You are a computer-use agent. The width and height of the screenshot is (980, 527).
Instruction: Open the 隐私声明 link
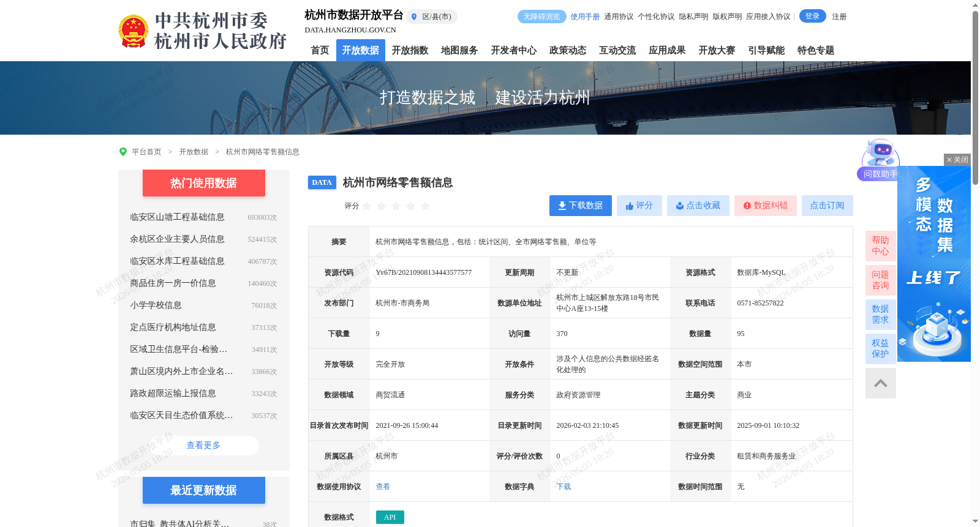pyautogui.click(x=693, y=17)
